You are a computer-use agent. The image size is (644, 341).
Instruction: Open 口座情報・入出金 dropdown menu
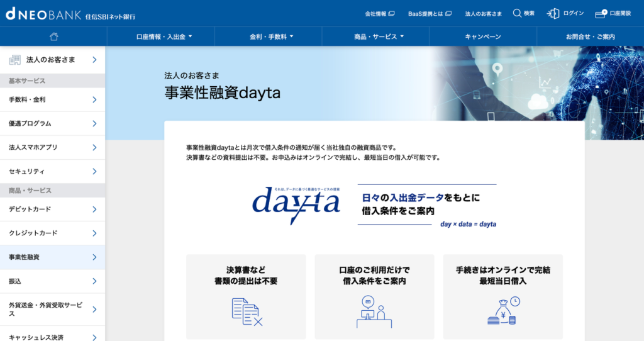pos(164,36)
